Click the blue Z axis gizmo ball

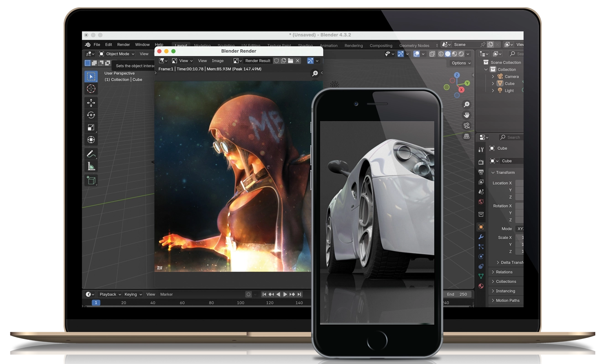(457, 75)
